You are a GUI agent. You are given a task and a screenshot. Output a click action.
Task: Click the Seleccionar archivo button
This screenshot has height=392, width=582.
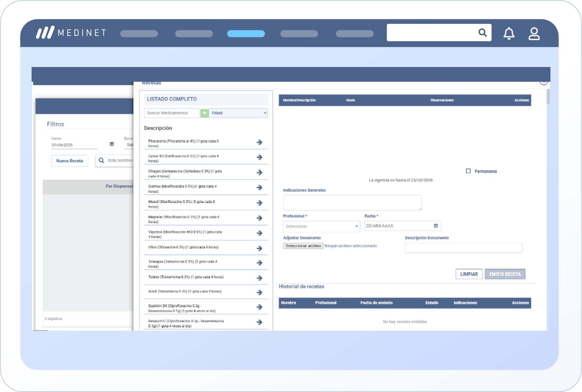[x=303, y=246]
